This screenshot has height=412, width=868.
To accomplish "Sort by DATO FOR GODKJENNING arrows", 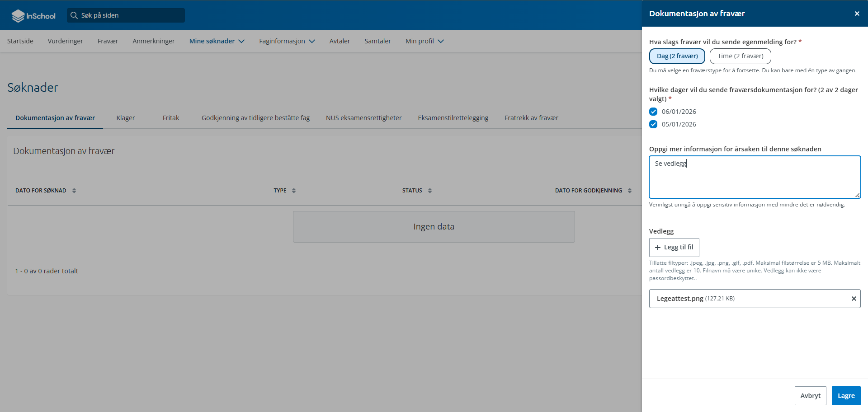I will [x=630, y=191].
